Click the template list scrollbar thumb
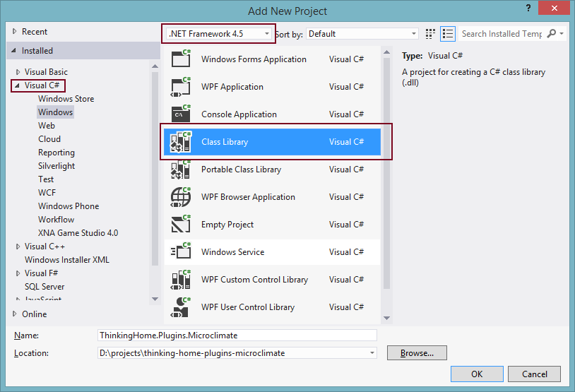575x392 pixels. tap(386, 174)
